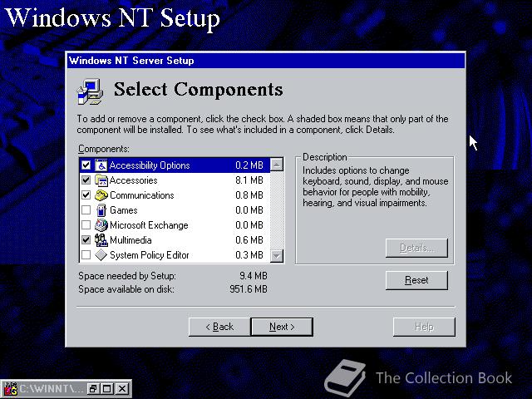Click the components list scroll-down arrow

point(277,255)
